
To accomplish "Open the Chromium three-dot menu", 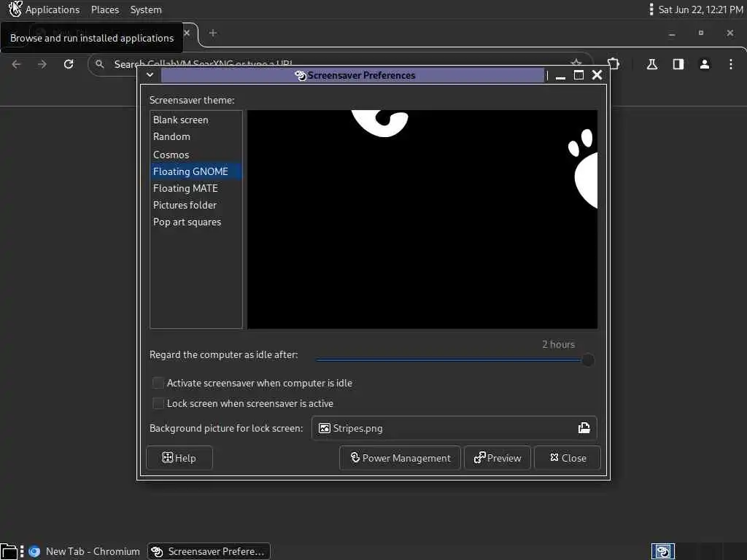I will (731, 64).
